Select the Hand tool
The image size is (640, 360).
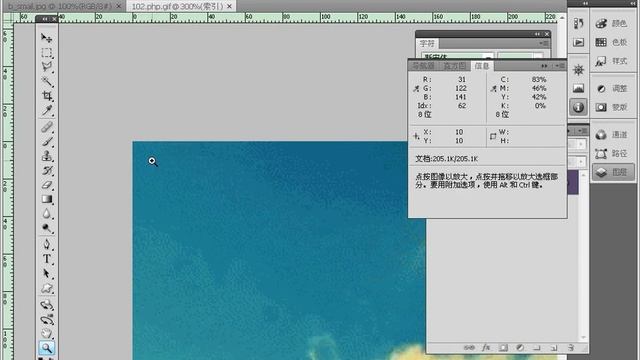click(x=47, y=333)
